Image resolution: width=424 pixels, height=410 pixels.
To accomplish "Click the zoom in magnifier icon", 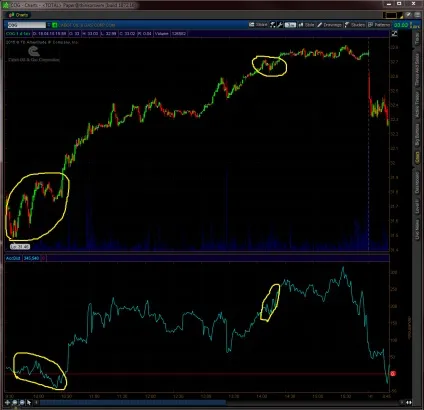I will 15,403.
